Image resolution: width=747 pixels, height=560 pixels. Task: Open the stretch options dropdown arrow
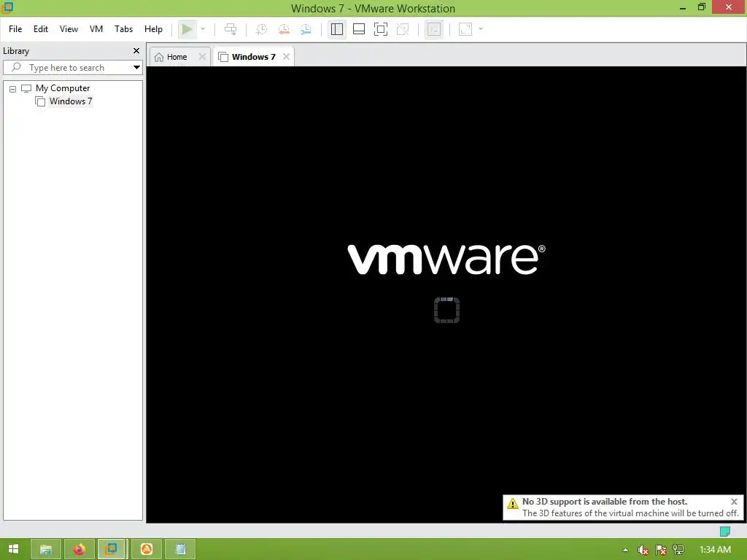[x=481, y=29]
